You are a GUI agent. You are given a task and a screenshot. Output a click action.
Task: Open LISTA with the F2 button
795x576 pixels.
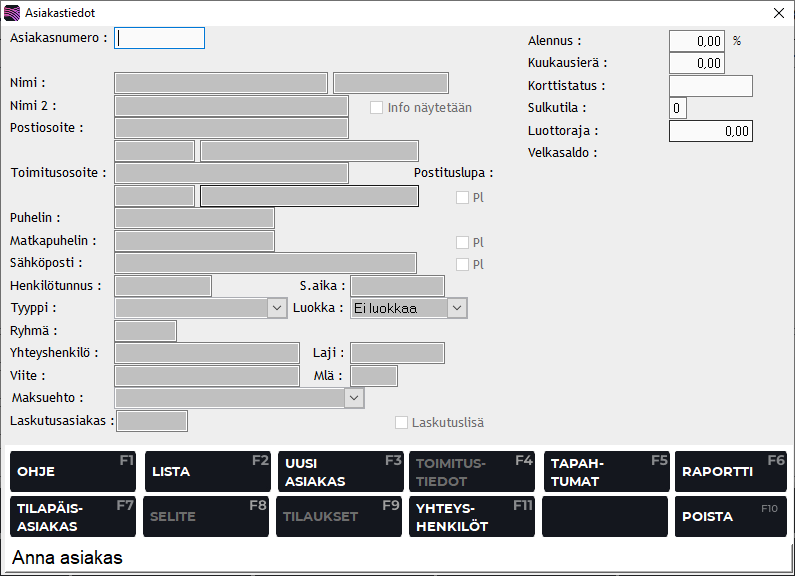coord(207,471)
